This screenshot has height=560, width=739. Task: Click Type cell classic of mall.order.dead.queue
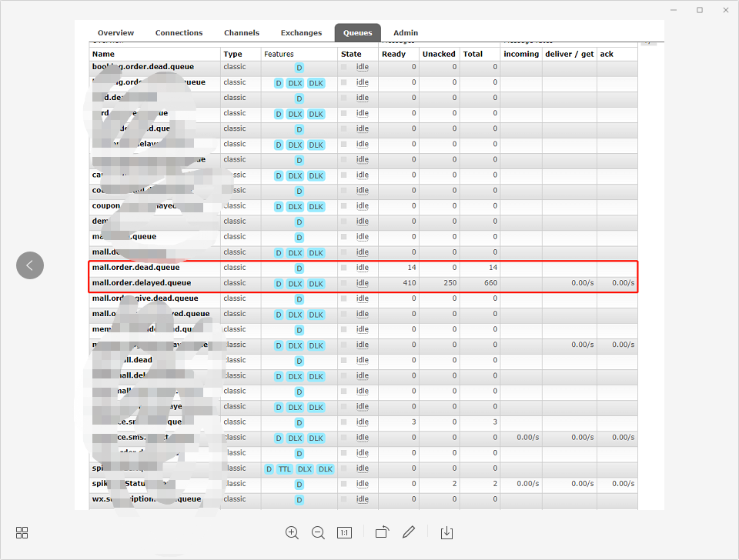click(x=235, y=268)
